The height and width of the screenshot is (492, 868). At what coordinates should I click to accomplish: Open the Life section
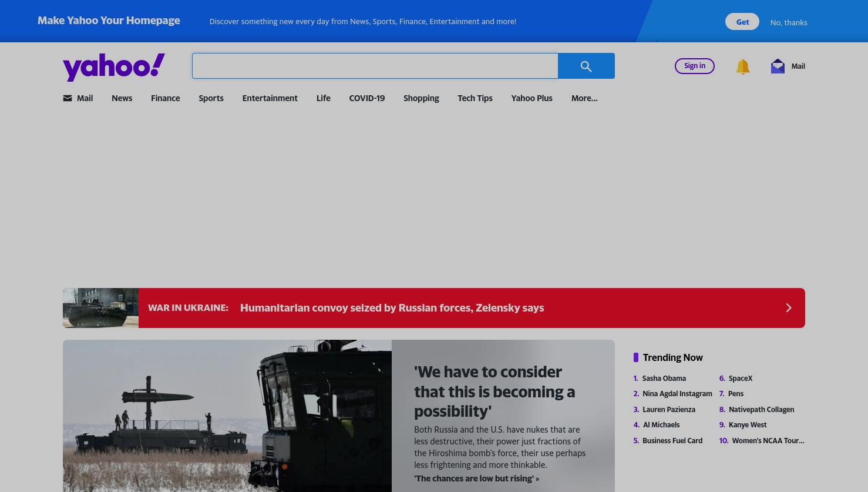tap(323, 98)
